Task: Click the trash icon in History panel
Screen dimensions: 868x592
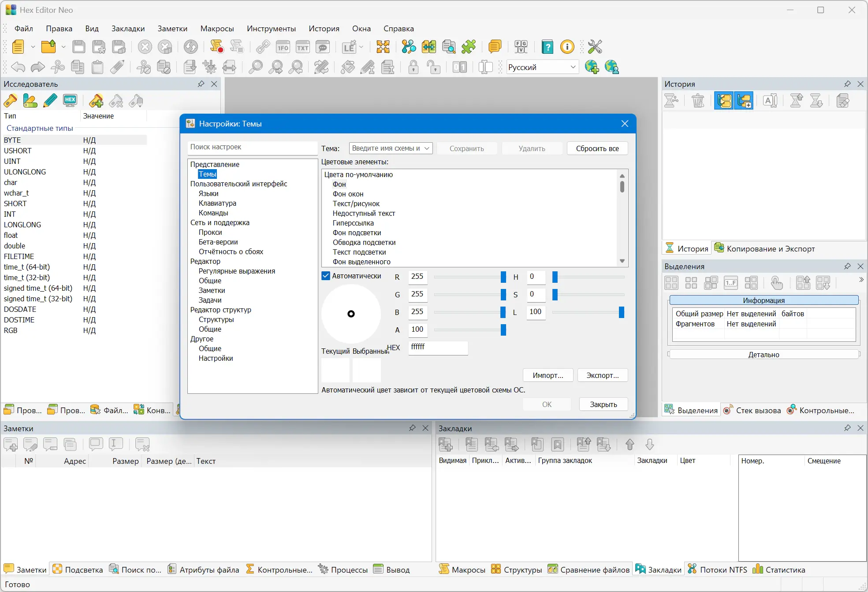Action: coord(698,101)
